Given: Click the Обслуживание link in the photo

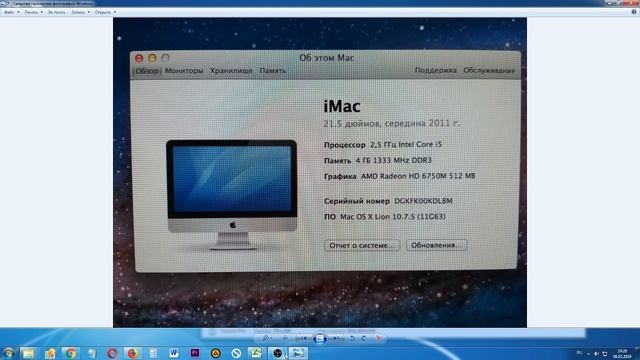Looking at the screenshot, I should coord(489,70).
